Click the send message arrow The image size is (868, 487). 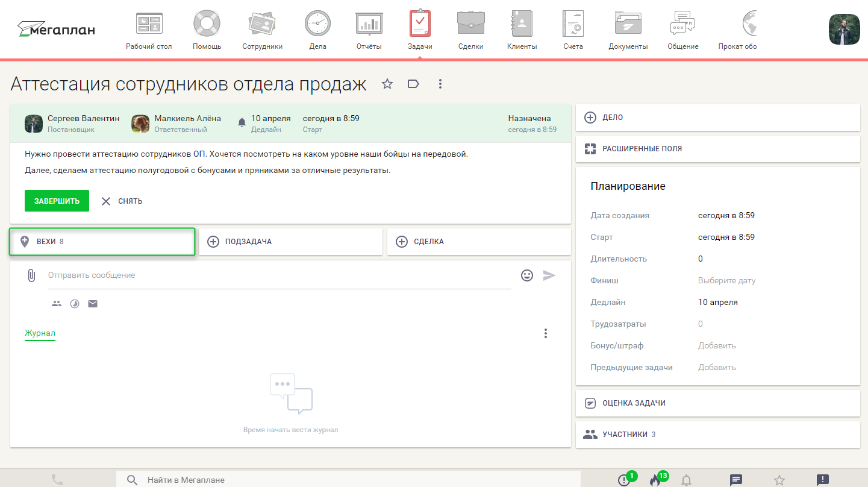(x=549, y=275)
